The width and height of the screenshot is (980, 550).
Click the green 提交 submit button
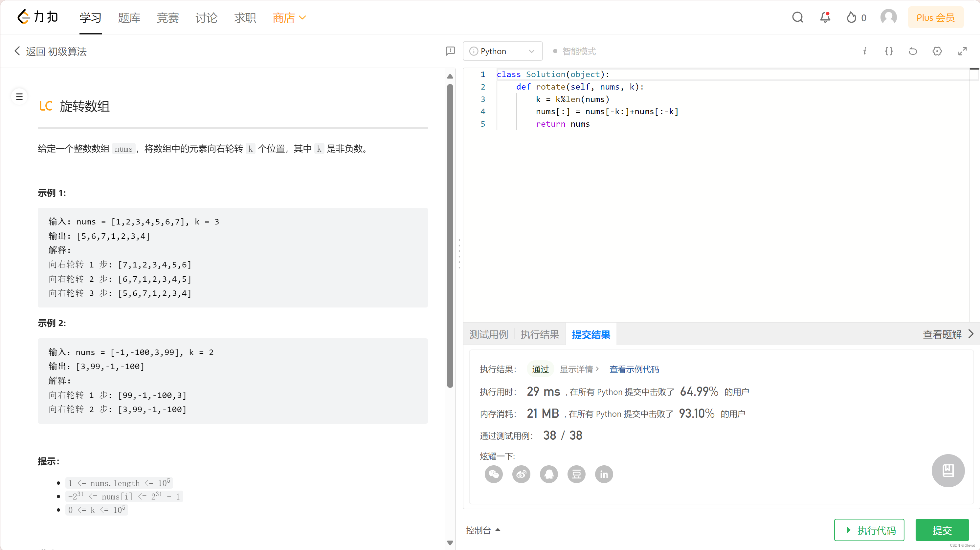click(942, 530)
